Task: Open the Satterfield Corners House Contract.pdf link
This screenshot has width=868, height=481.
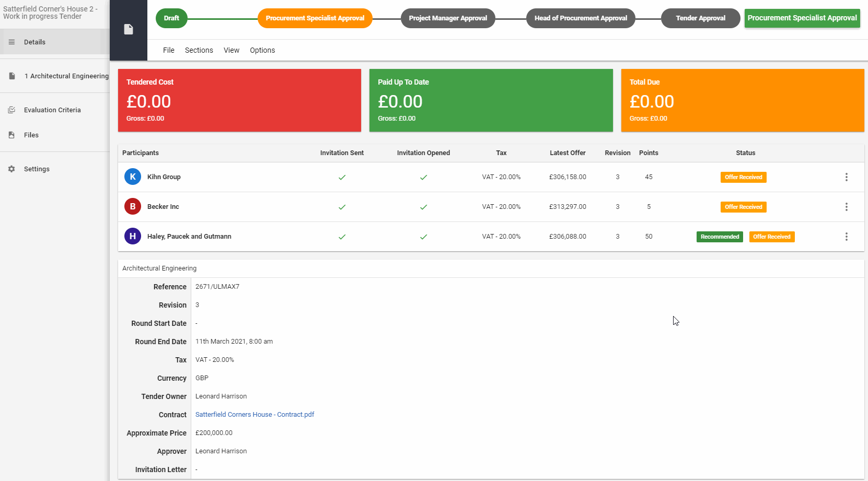Action: point(254,414)
